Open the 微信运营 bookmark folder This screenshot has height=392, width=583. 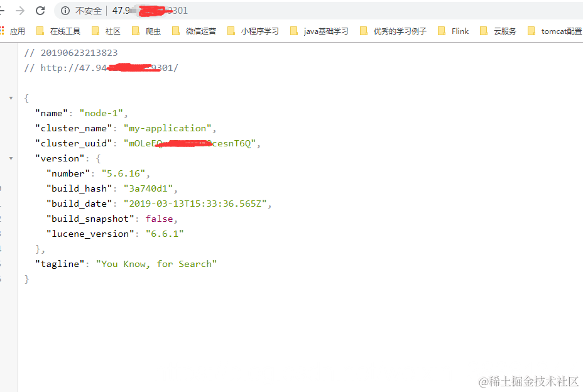tap(194, 31)
